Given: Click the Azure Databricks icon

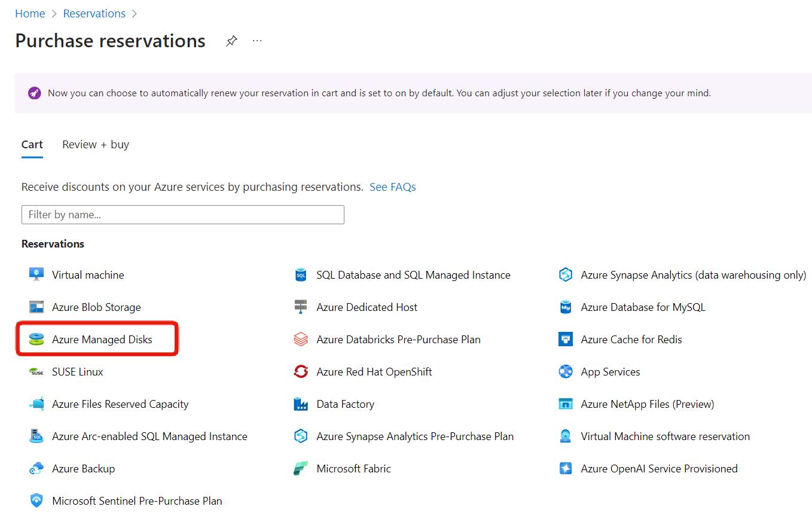Looking at the screenshot, I should point(301,339).
